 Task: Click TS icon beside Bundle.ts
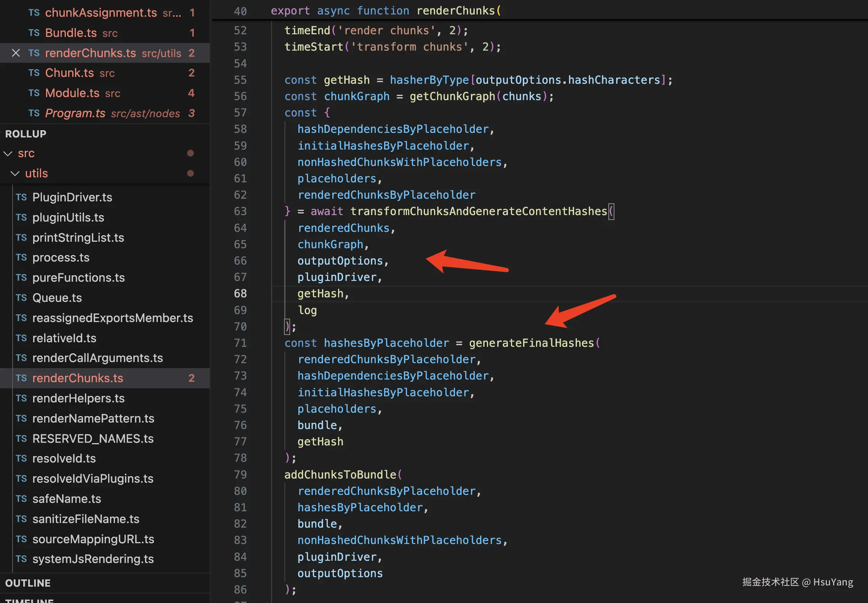[x=34, y=33]
